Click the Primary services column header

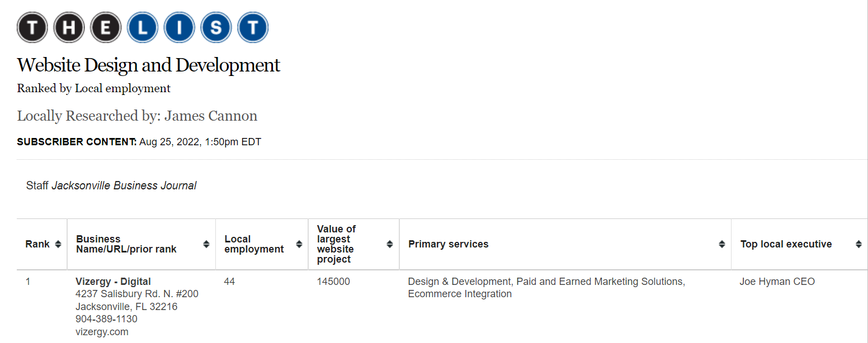click(448, 244)
